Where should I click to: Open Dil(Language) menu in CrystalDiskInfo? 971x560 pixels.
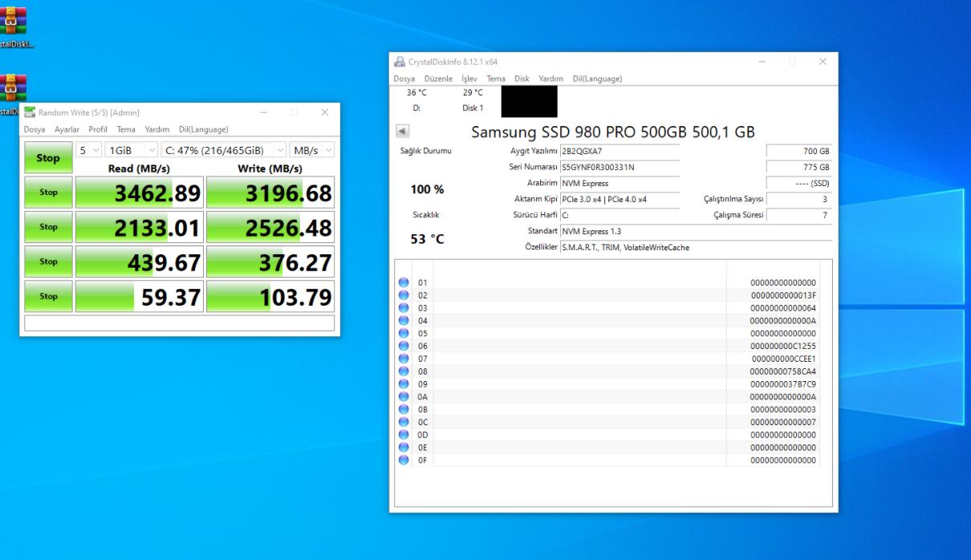point(597,79)
